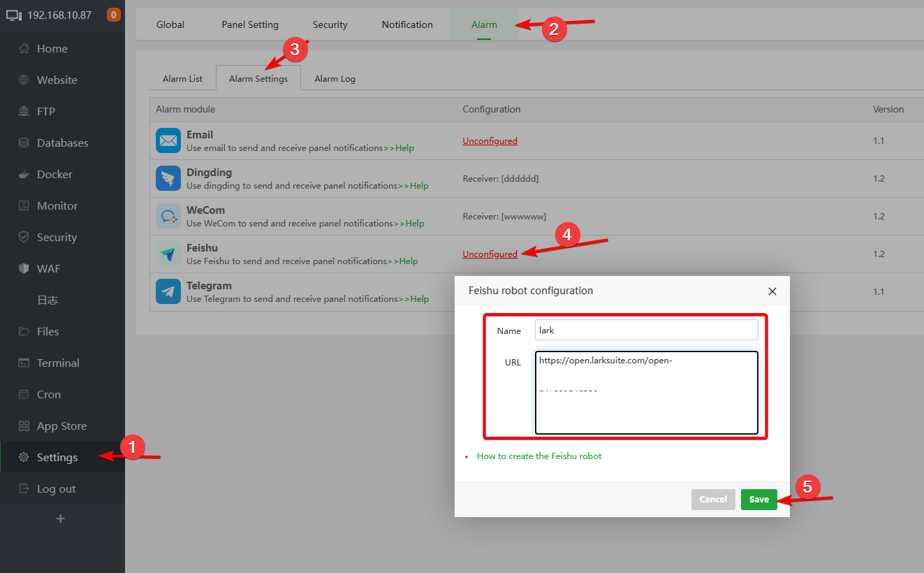924x573 pixels.
Task: Click the Email module name
Action: [x=200, y=135]
